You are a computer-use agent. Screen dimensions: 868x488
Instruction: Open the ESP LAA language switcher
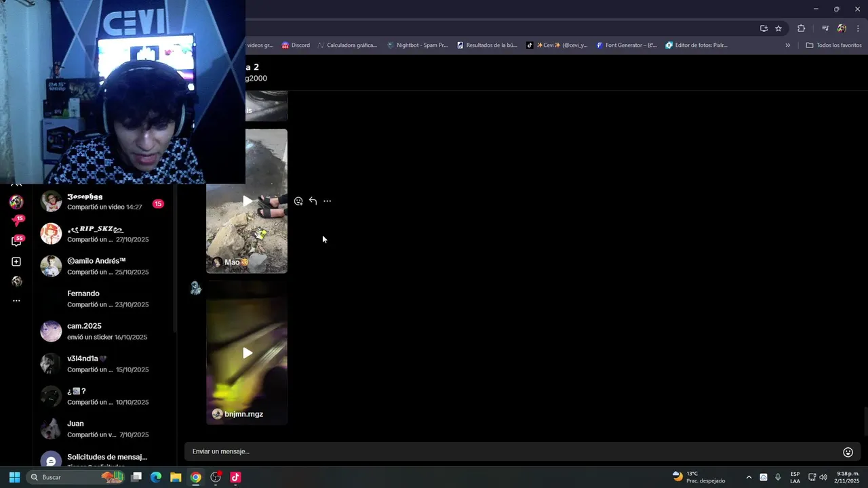point(795,477)
